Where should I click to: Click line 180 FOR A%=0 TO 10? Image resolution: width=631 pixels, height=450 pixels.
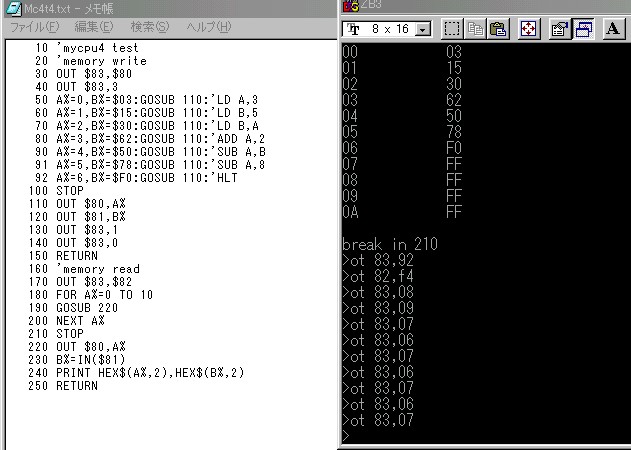point(91,294)
